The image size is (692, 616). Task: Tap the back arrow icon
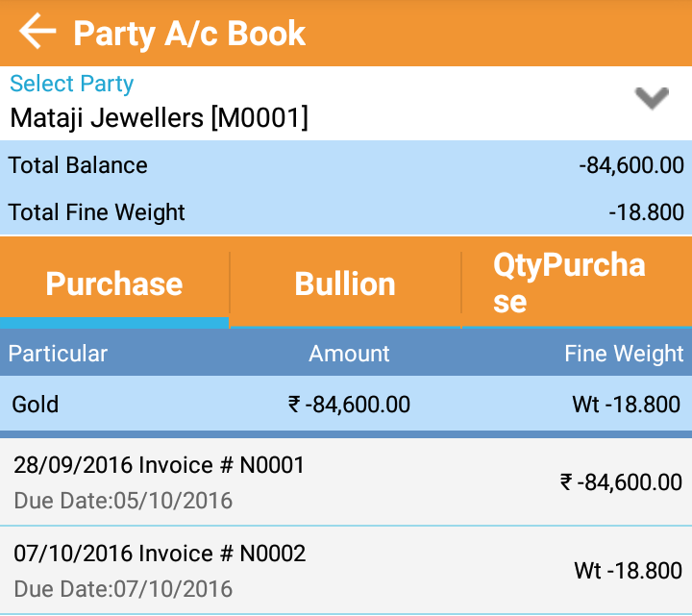pyautogui.click(x=38, y=33)
